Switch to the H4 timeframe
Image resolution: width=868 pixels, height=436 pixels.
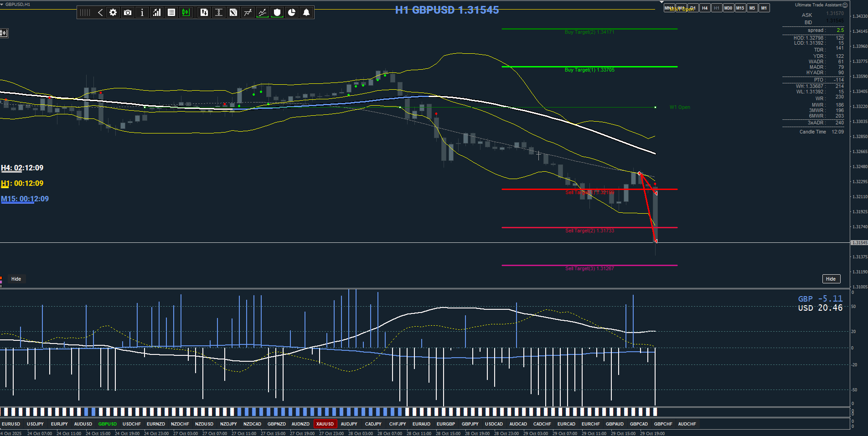[705, 8]
